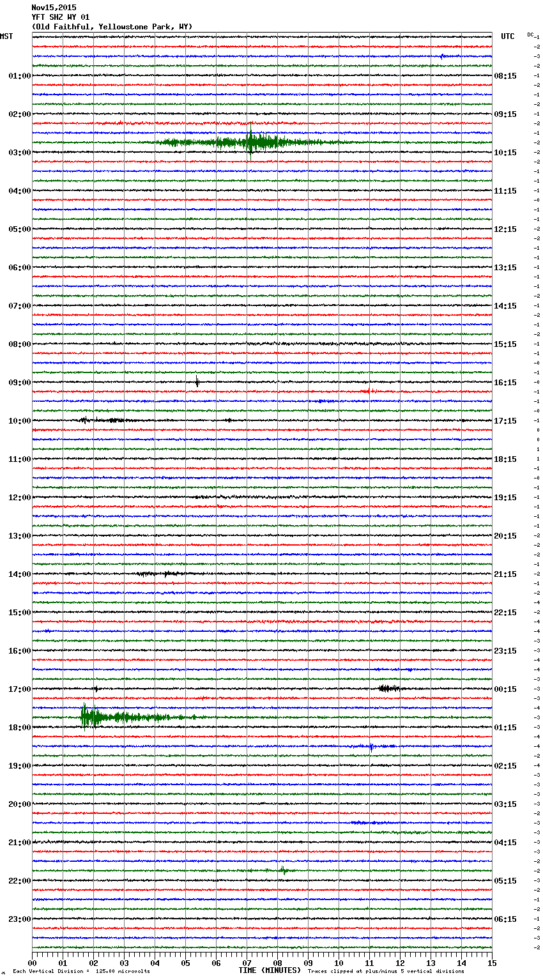
Task: Select the 23:00 MST row label
Action: [x=20, y=919]
